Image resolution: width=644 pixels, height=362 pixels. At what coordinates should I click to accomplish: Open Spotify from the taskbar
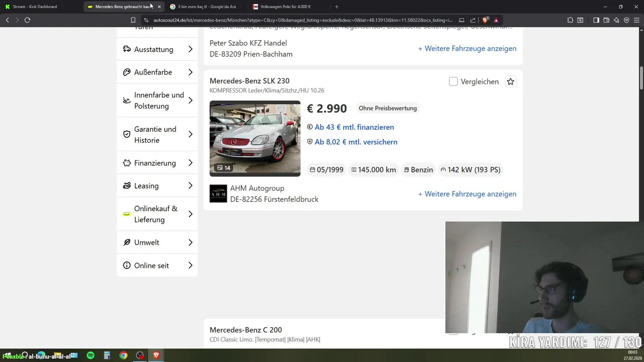[x=91, y=355]
